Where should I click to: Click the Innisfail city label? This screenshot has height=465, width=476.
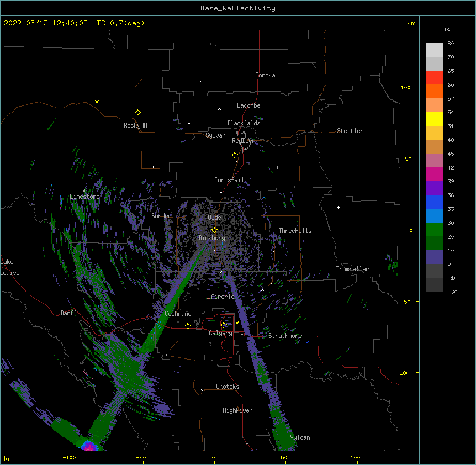(x=229, y=180)
